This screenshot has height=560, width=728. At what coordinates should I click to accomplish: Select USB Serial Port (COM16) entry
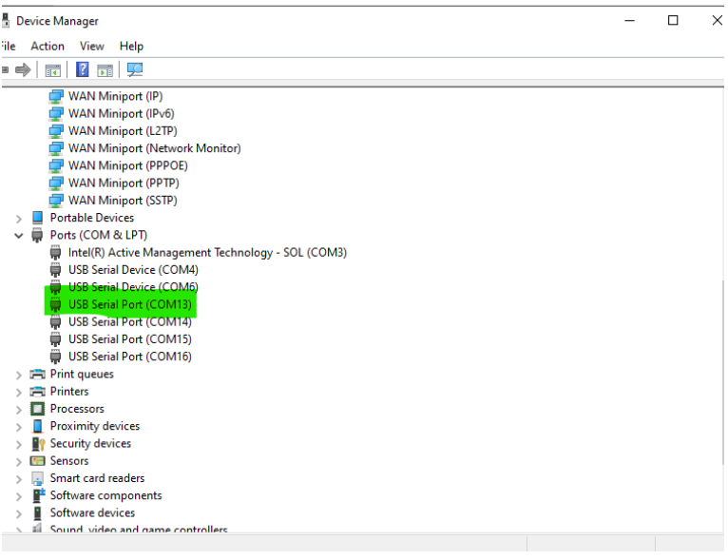[x=129, y=357]
